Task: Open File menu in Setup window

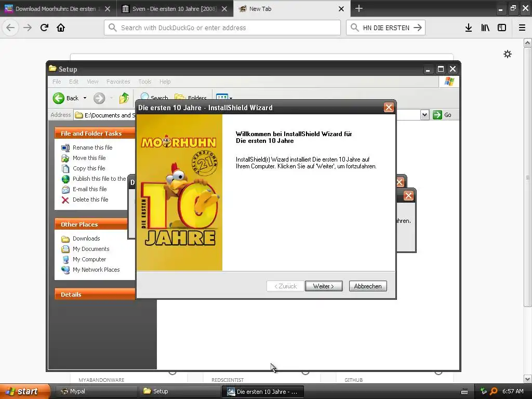Action: pyautogui.click(x=57, y=82)
